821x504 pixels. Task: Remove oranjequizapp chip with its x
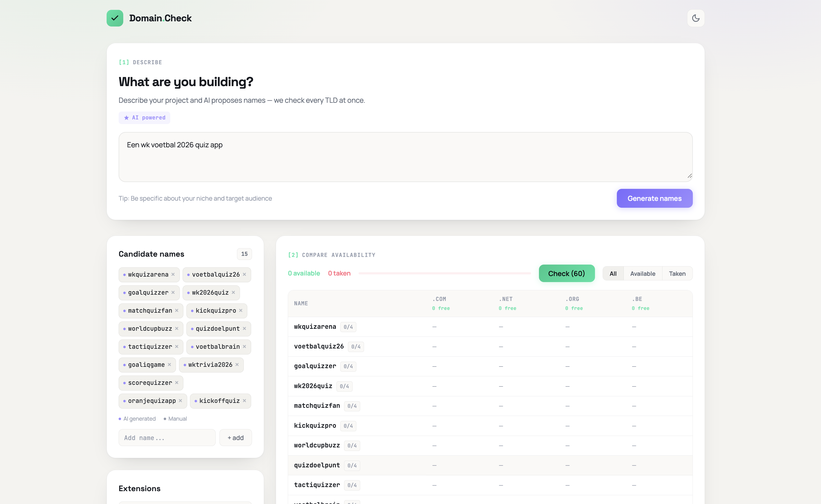[180, 401]
